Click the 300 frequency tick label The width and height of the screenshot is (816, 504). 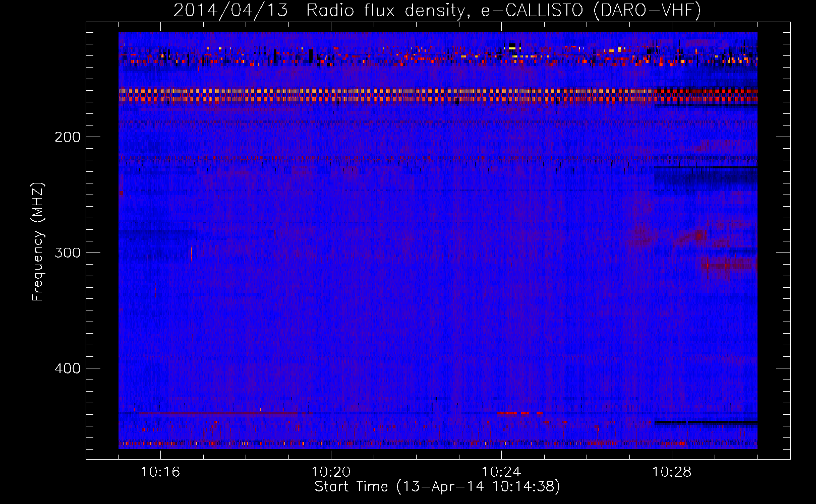pos(68,253)
